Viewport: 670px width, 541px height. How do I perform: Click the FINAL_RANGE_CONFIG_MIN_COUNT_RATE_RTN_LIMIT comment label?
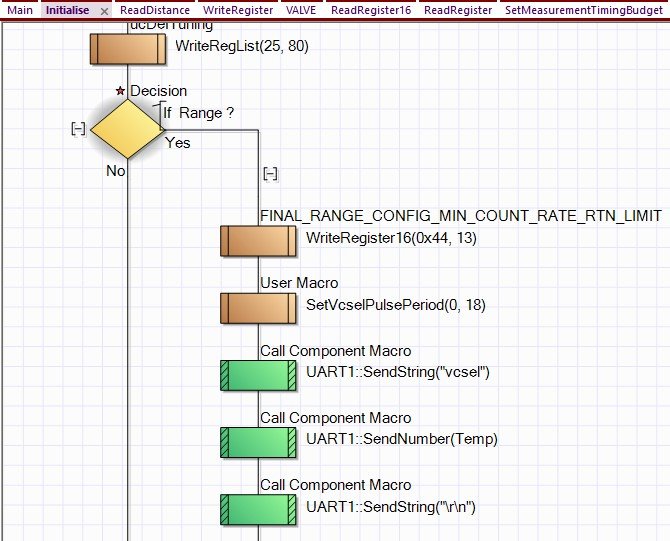coord(460,216)
